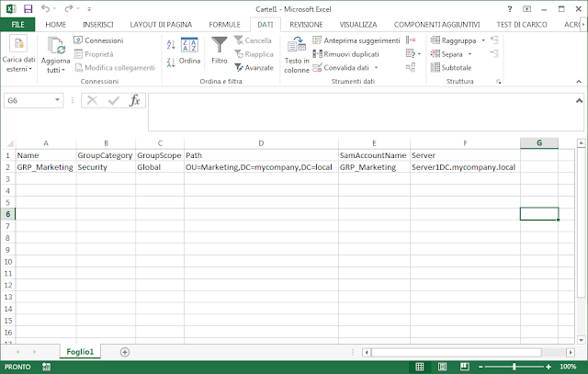588x374 pixels.
Task: Click Anteprima suggerimenti
Action: (x=356, y=40)
